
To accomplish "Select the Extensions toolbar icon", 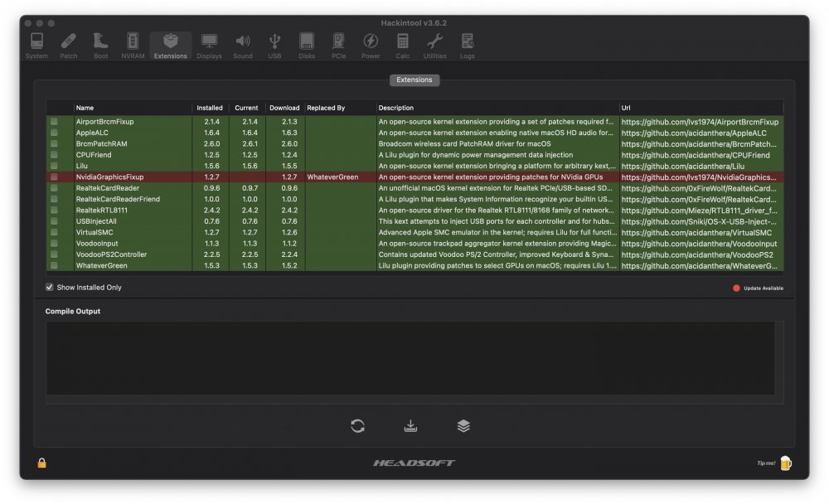I will tap(170, 46).
